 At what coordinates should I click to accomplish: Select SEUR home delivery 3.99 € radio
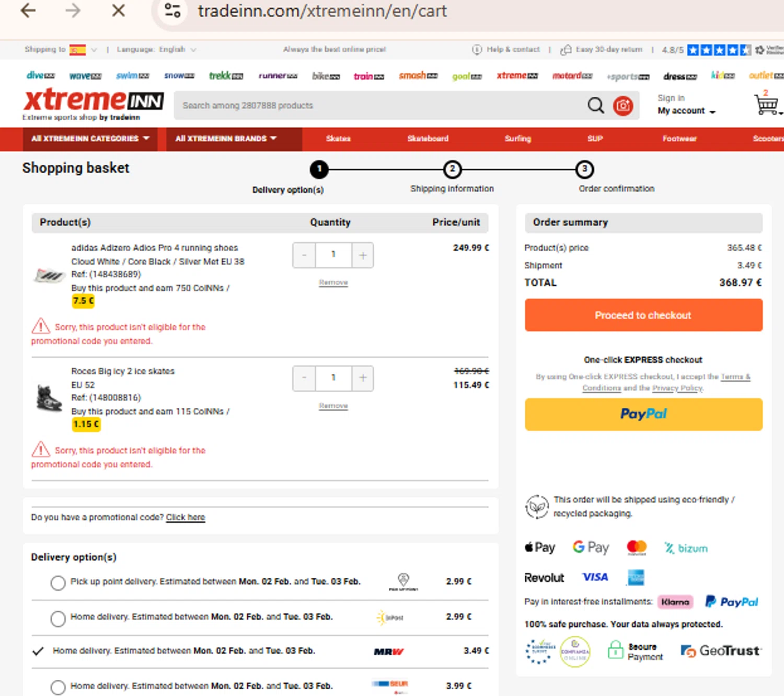[58, 687]
